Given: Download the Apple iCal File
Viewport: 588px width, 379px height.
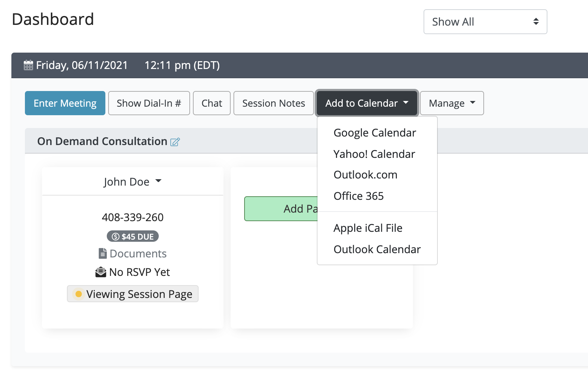Looking at the screenshot, I should (x=368, y=228).
